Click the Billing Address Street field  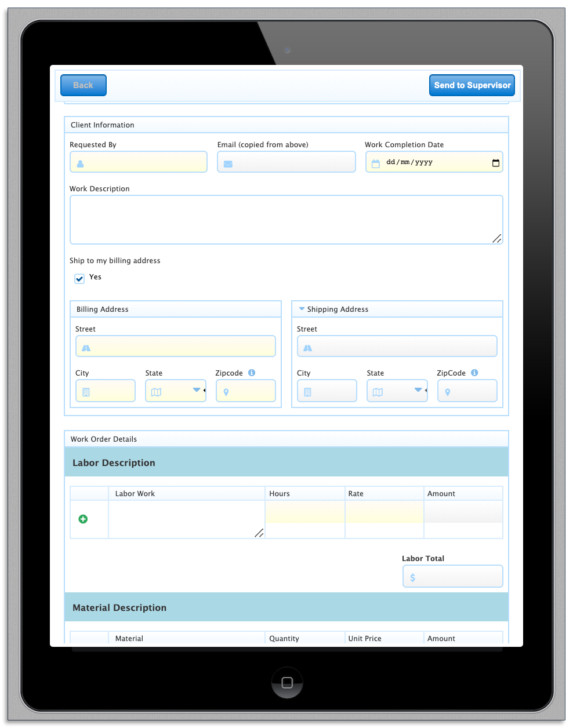[x=176, y=346]
